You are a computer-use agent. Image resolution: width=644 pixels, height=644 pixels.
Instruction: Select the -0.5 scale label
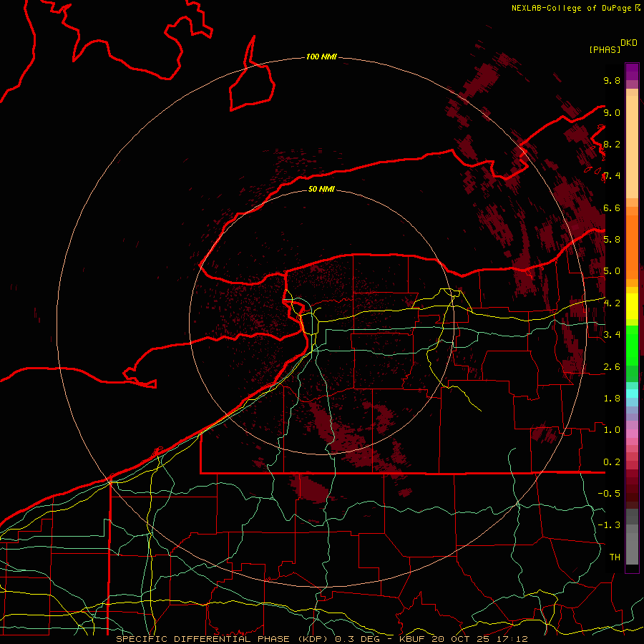[609, 494]
